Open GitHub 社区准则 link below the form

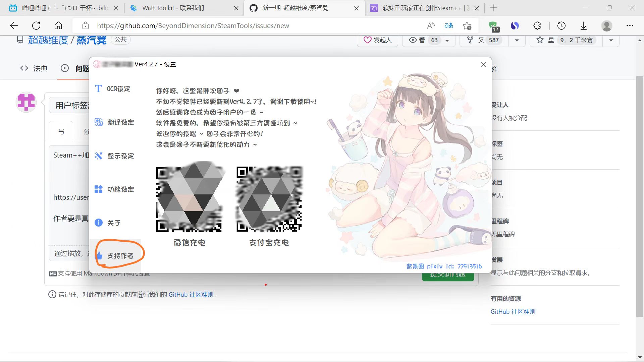coord(191,295)
